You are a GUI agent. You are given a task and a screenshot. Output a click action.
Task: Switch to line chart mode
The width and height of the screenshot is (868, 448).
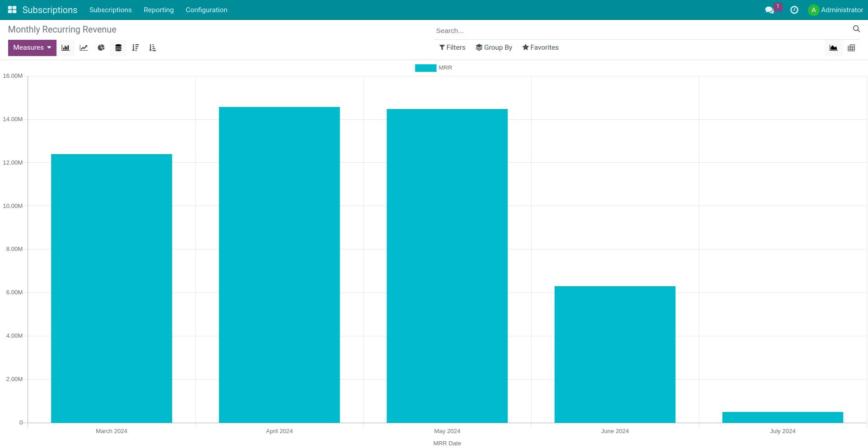(84, 48)
